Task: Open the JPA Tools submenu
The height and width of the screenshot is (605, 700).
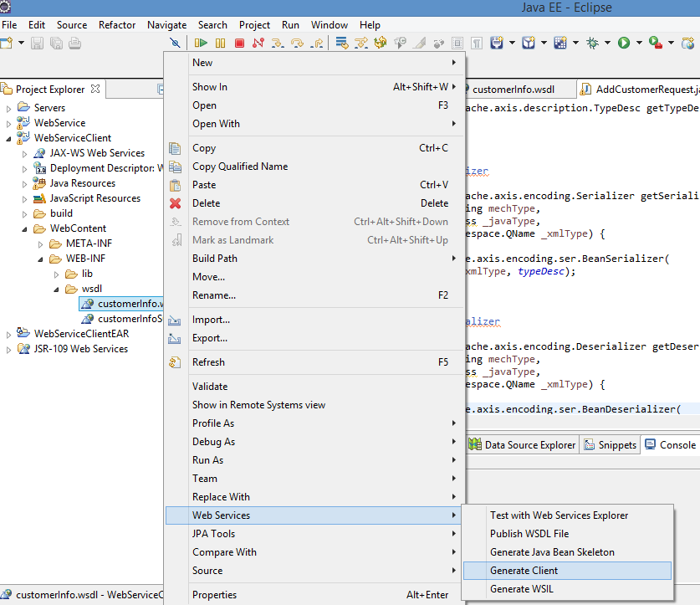Action: point(314,534)
